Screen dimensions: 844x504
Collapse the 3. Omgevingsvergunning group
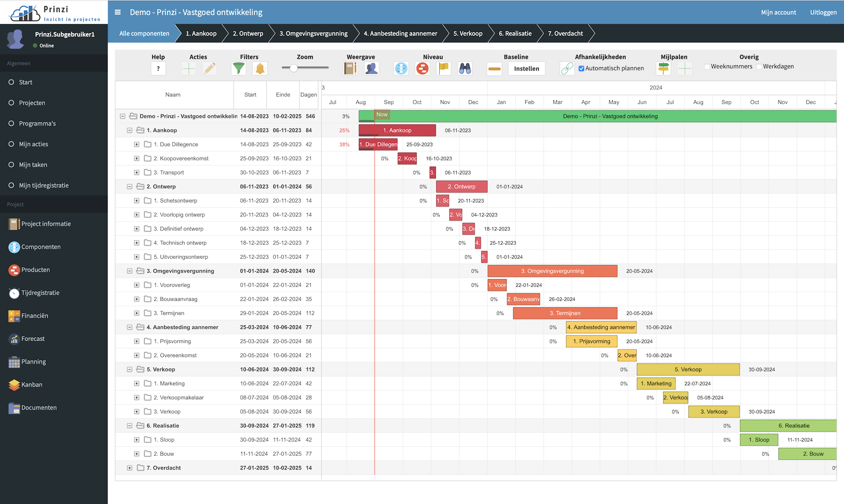click(129, 271)
